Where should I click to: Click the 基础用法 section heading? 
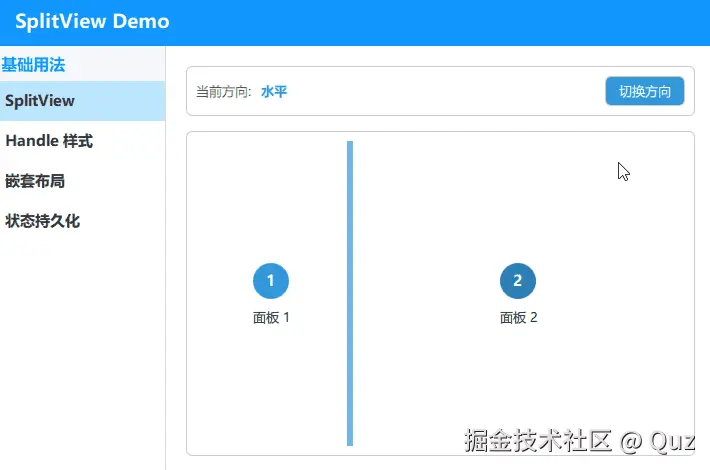[x=34, y=65]
